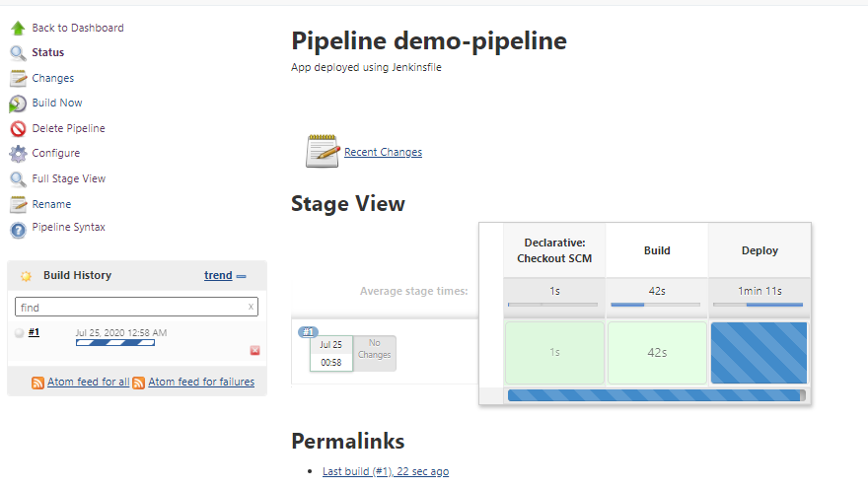Screen dimensions: 868x489
Task: Clear the find field with x
Action: click(251, 308)
